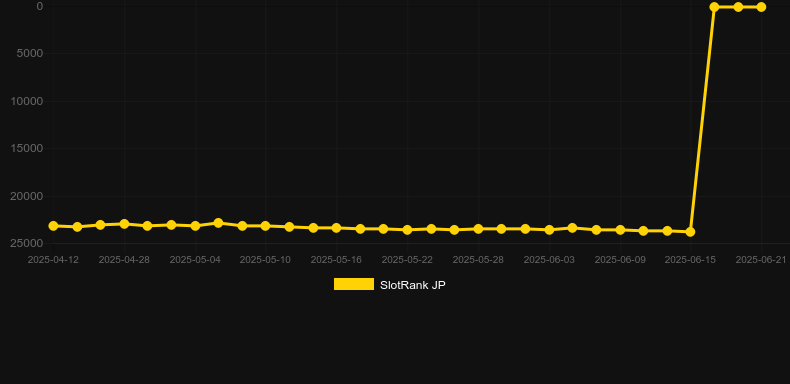Viewport: 790px width, 384px height.
Task: Click the data point for 2025-05-04
Action: (195, 226)
